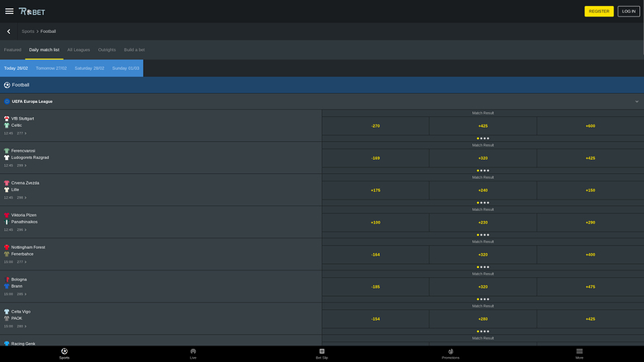This screenshot has height=362, width=644.
Task: Open Sports in bottom navigation
Action: [x=64, y=354]
